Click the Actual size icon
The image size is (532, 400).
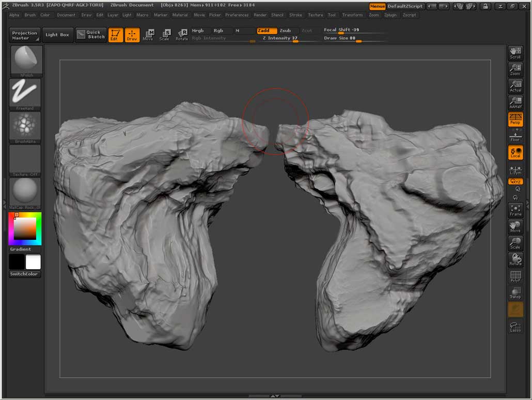pyautogui.click(x=515, y=86)
